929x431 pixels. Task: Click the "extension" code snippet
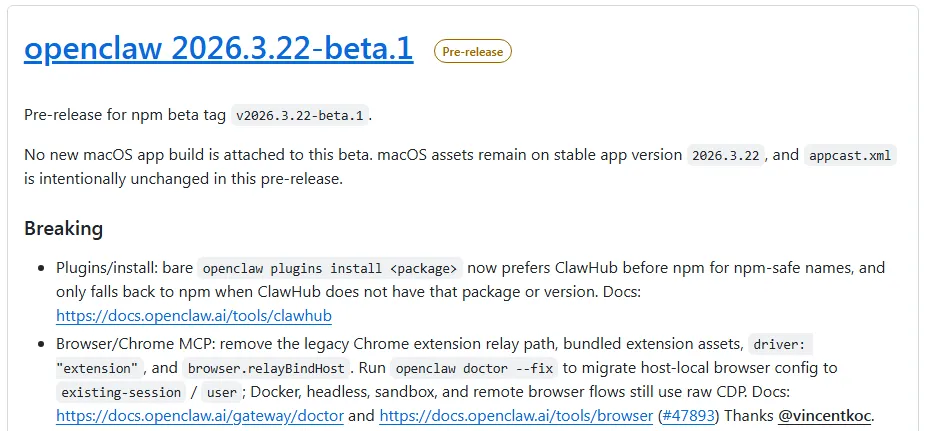click(101, 367)
